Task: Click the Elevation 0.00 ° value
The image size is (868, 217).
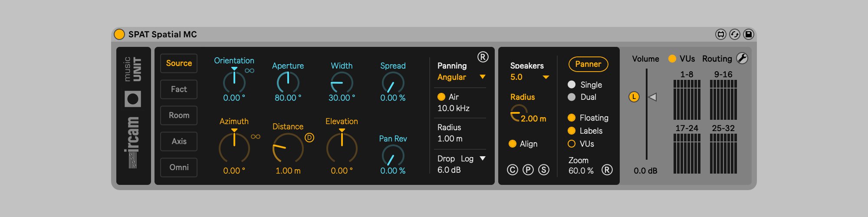Action: [x=342, y=171]
